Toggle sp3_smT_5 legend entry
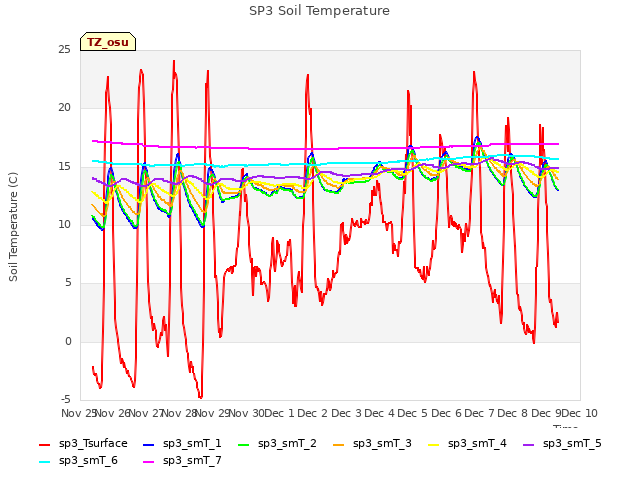This screenshot has width=640, height=480. coord(562,444)
